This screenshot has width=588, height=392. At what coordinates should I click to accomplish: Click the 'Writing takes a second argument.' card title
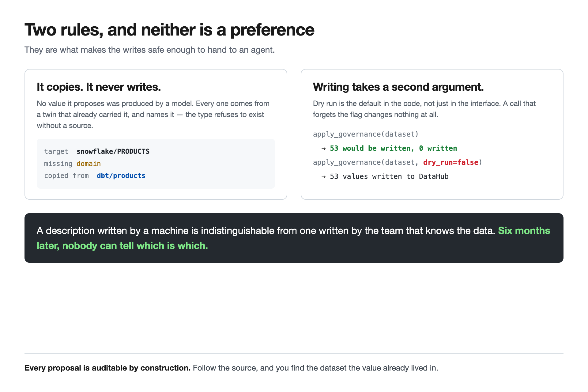coord(398,87)
